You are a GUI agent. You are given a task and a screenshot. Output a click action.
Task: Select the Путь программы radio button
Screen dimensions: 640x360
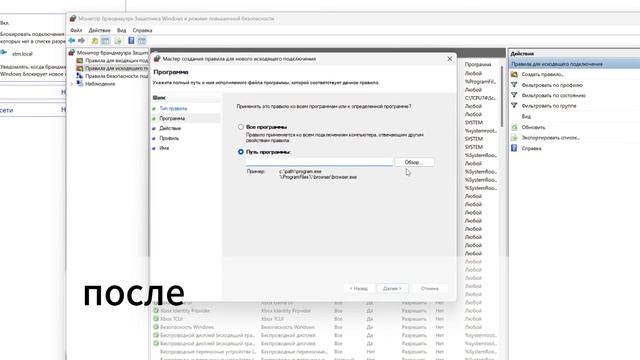(241, 152)
